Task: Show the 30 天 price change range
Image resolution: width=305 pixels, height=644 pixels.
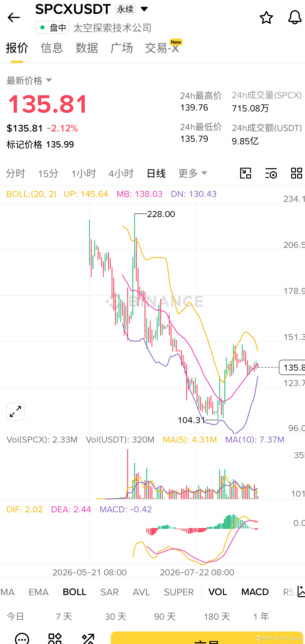Action: 116,617
